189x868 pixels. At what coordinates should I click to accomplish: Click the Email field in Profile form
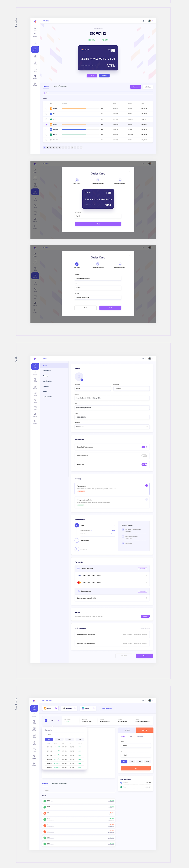coord(112,407)
